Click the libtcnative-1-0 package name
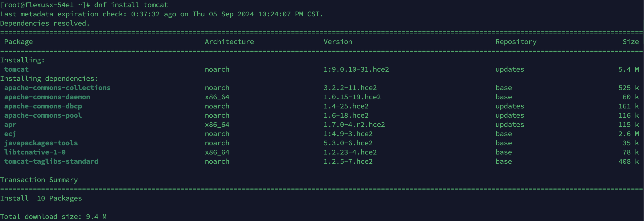This screenshot has height=221, width=644. 35,152
